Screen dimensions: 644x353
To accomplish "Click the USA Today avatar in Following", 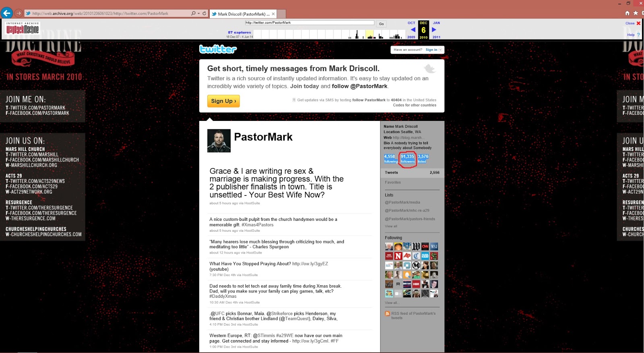I will 425,256.
